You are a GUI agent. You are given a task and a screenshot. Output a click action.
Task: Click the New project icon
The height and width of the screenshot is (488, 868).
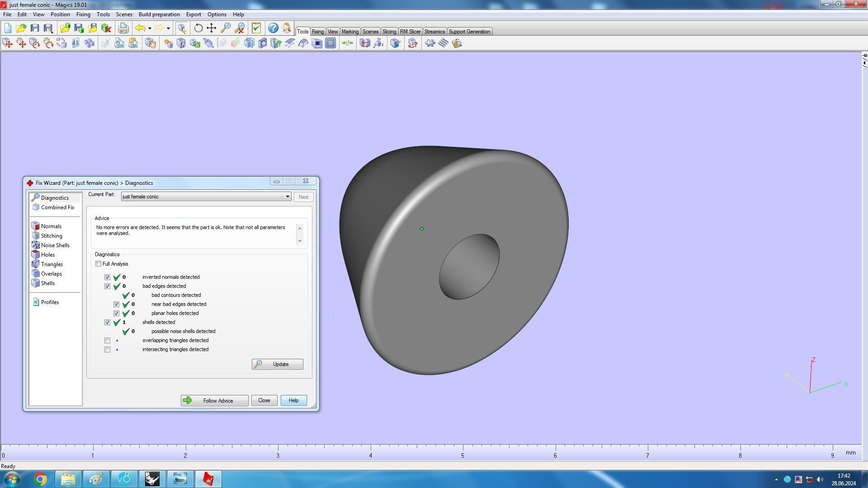click(8, 28)
